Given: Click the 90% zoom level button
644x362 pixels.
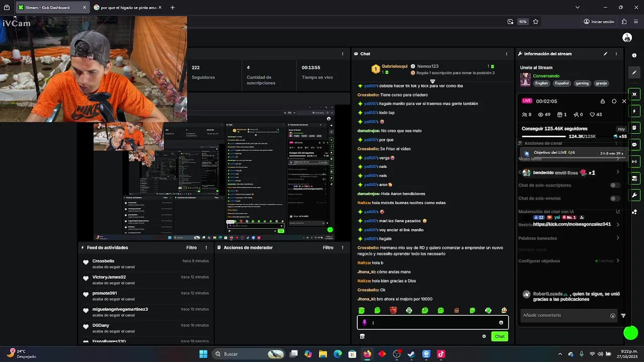Looking at the screenshot, I should [x=523, y=22].
